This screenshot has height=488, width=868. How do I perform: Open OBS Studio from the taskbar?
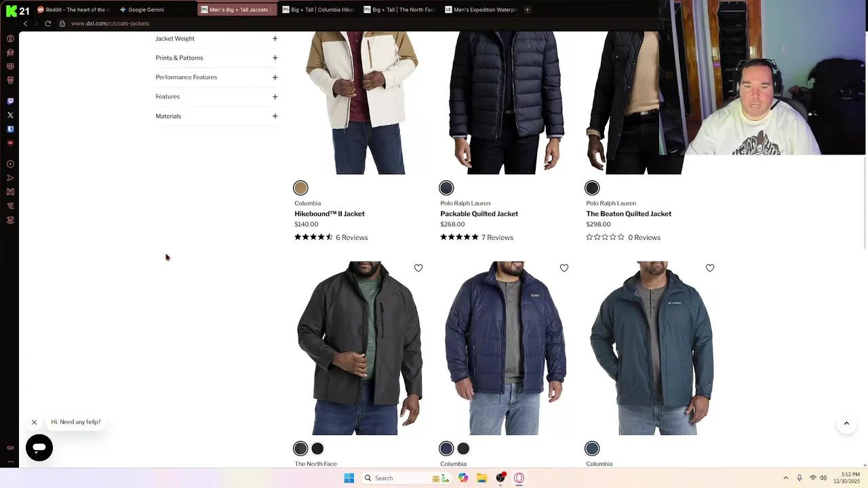[500, 478]
